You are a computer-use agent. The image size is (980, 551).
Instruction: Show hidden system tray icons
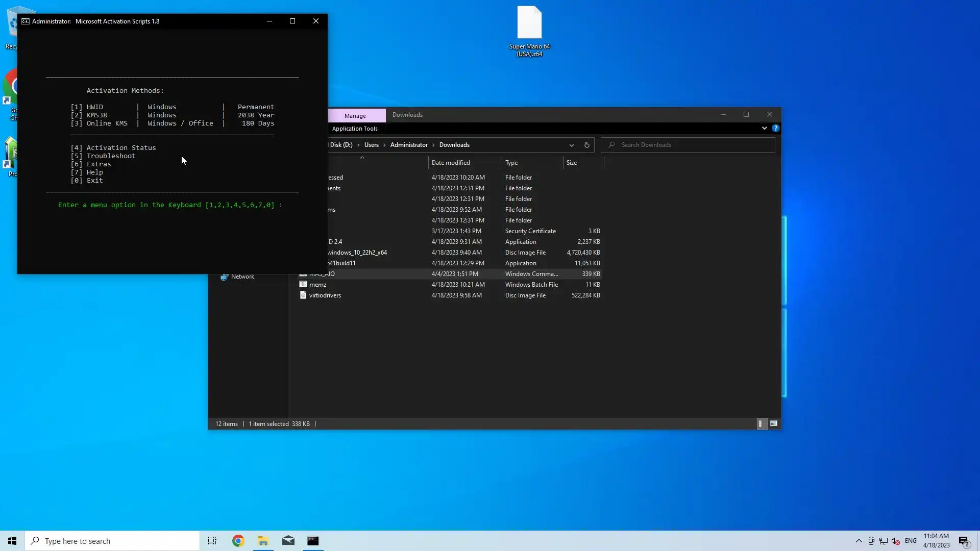pos(859,541)
